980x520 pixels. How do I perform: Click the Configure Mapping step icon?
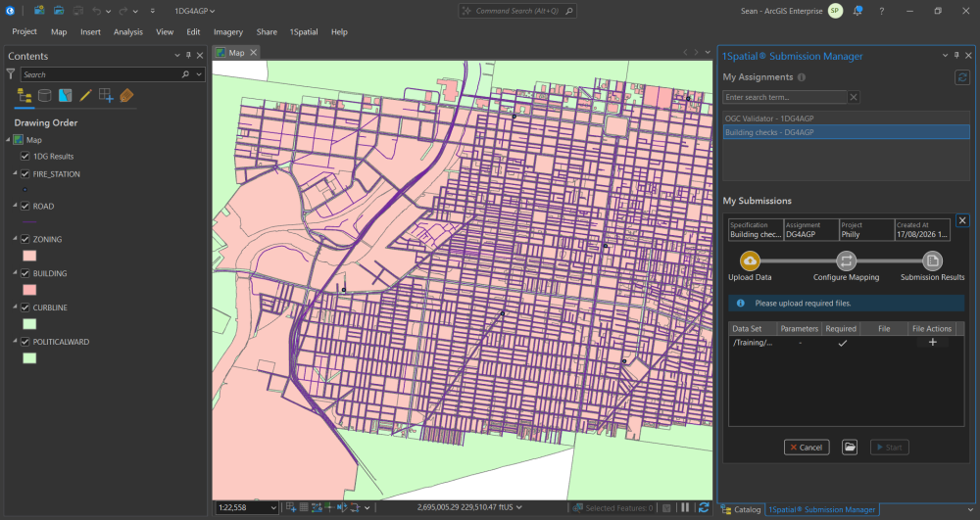[x=846, y=260]
